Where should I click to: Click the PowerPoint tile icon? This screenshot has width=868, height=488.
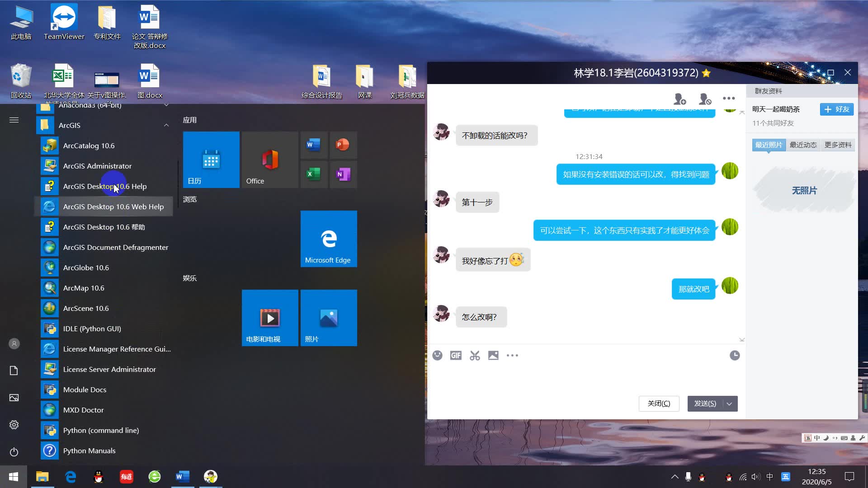[x=343, y=145]
